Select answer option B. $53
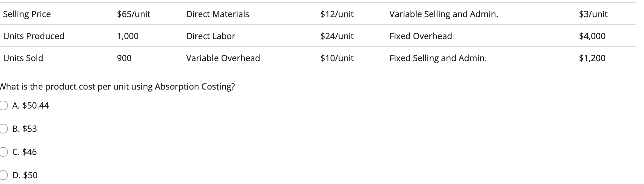Viewport: 644px width, 184px height. pos(25,129)
